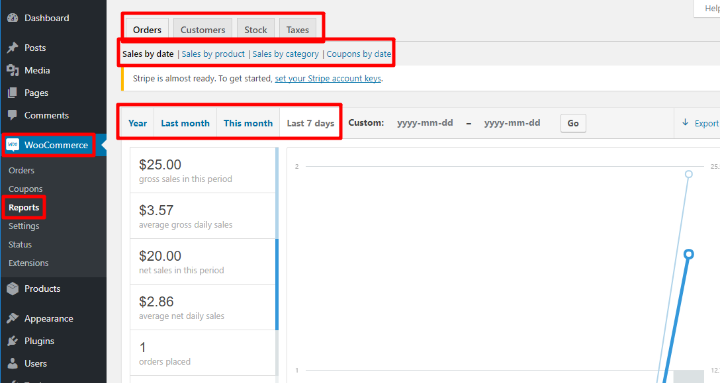Follow the set your Stripe account keys link

(x=328, y=79)
